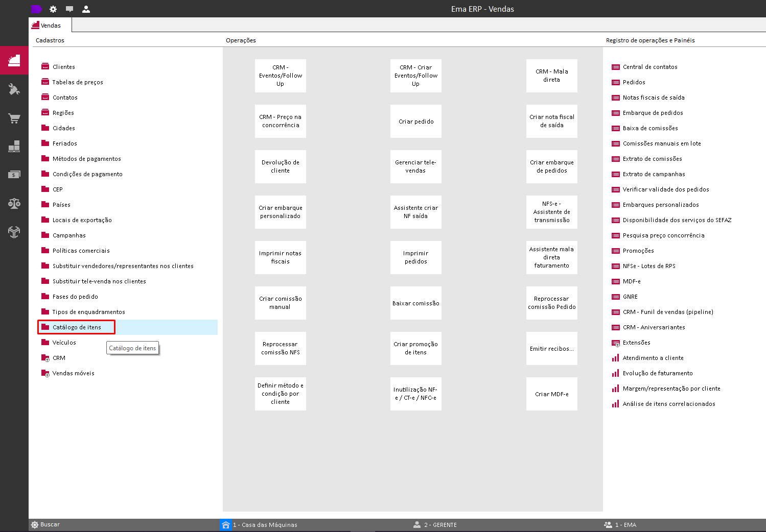
Task: Click Gerenciar tele-vendas button
Action: tap(416, 166)
